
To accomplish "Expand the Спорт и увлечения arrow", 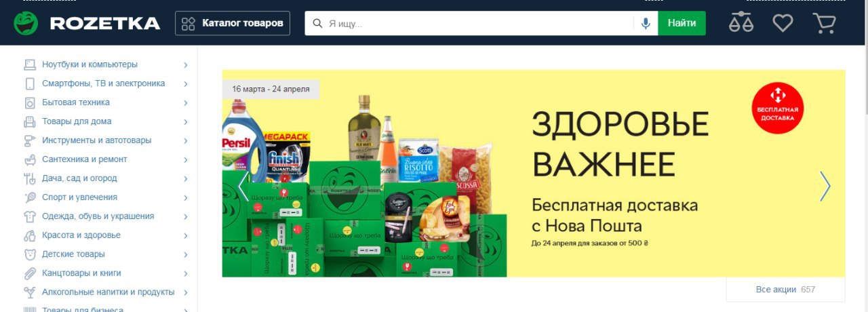I will pos(185,198).
